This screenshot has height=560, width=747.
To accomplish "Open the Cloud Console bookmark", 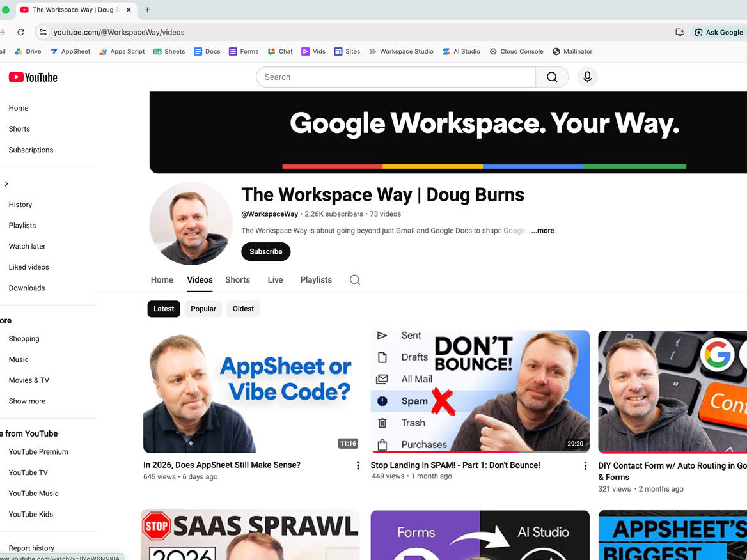I will [x=516, y=51].
